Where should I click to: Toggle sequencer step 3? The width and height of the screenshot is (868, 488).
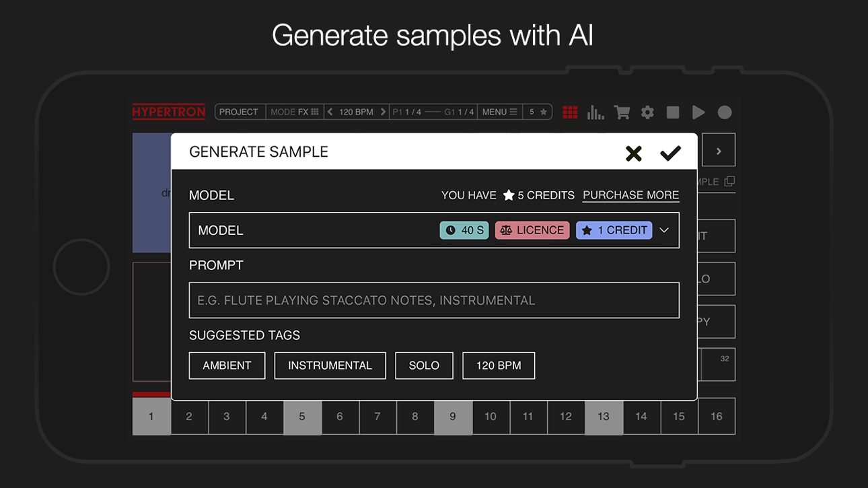[x=227, y=417]
